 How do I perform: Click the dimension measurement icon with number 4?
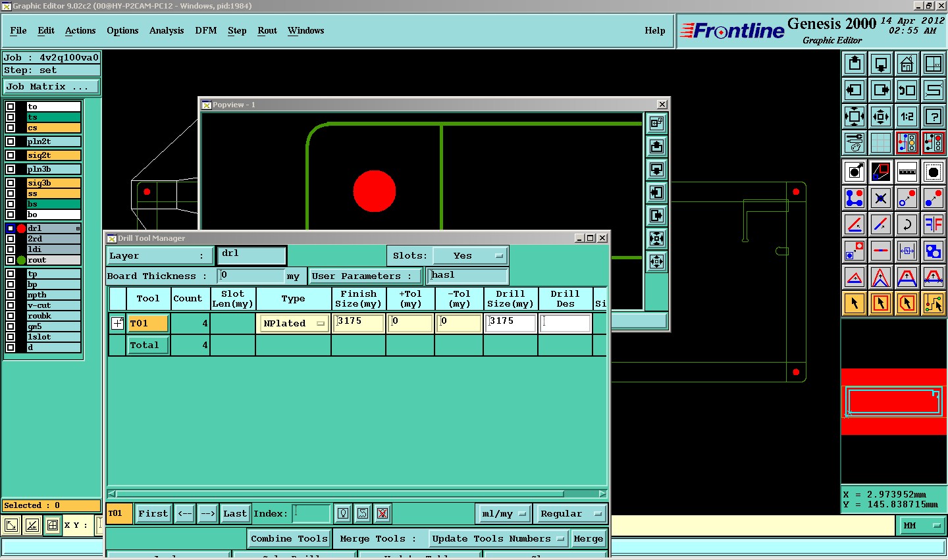point(907,251)
